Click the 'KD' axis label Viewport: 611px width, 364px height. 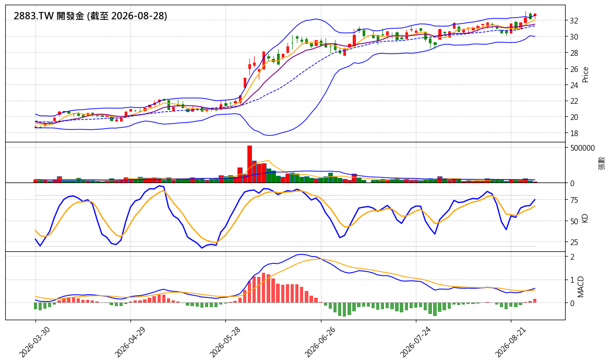point(584,217)
